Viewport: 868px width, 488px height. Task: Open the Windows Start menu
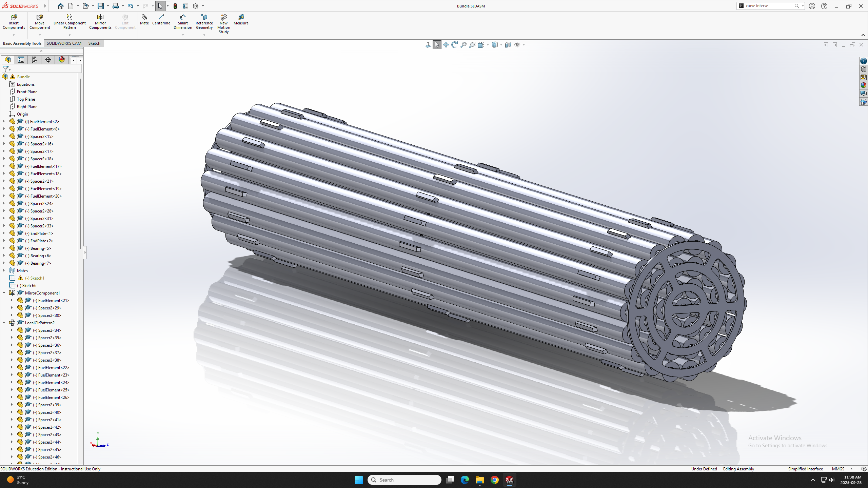point(359,480)
